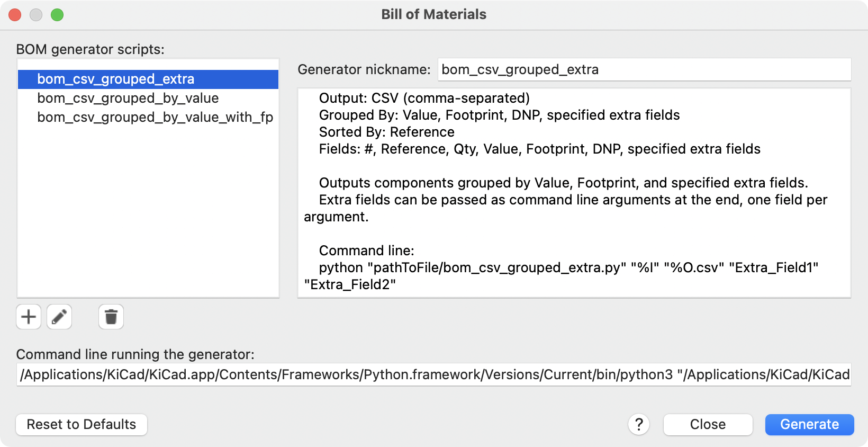Focus the Generator nickname text field
The width and height of the screenshot is (868, 447).
[x=644, y=69]
